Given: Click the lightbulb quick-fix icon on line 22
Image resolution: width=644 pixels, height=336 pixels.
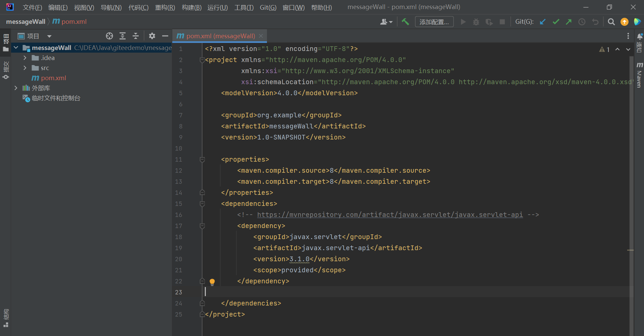Looking at the screenshot, I should pos(212,282).
